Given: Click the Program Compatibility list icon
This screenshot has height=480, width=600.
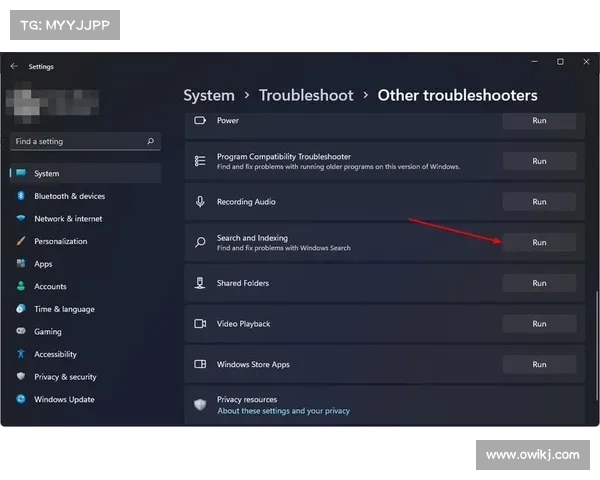Looking at the screenshot, I should [x=200, y=161].
